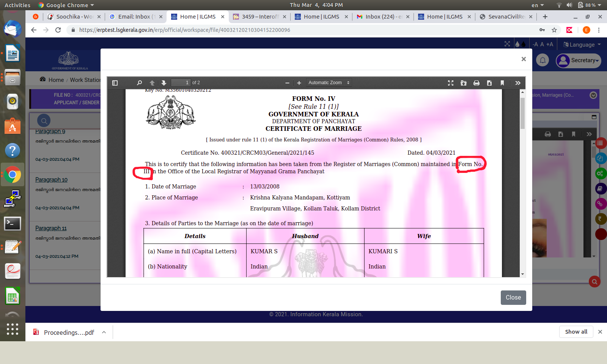
Task: Open PDF viewer tools double-arrow menu
Action: [518, 83]
